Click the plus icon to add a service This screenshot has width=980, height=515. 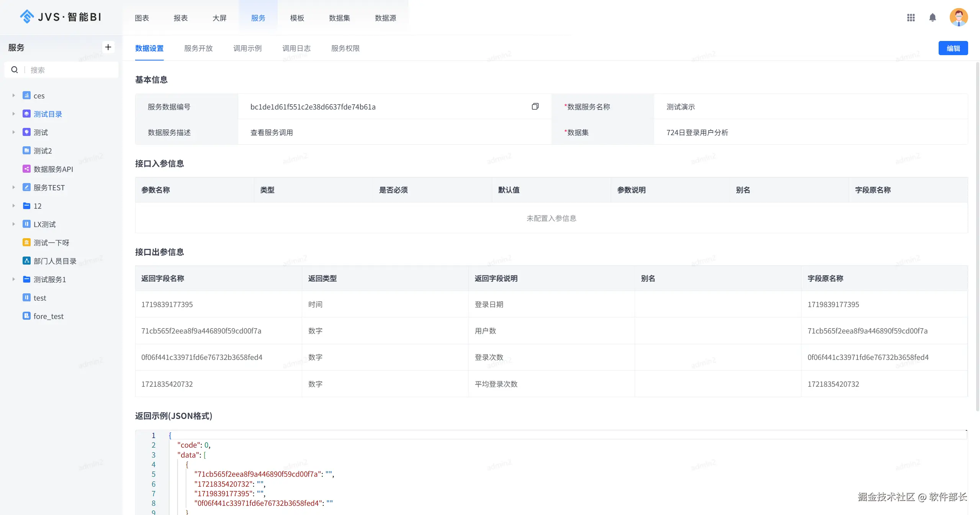(x=108, y=47)
